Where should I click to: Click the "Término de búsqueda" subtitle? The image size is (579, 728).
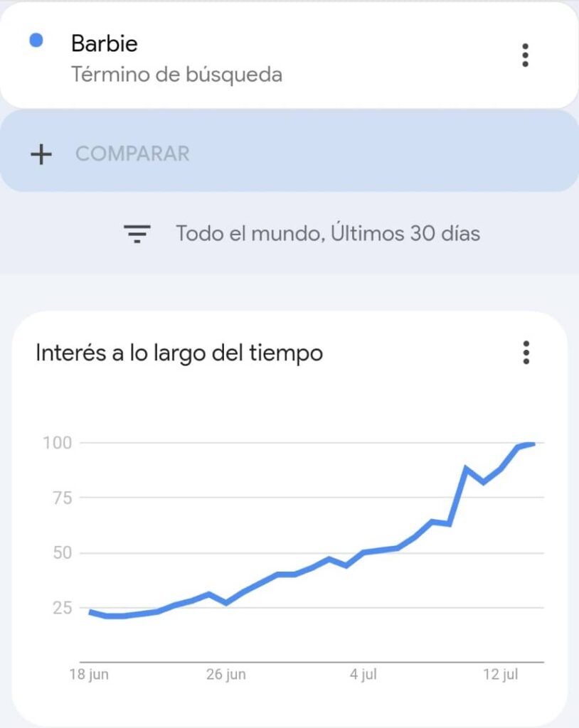(x=176, y=75)
